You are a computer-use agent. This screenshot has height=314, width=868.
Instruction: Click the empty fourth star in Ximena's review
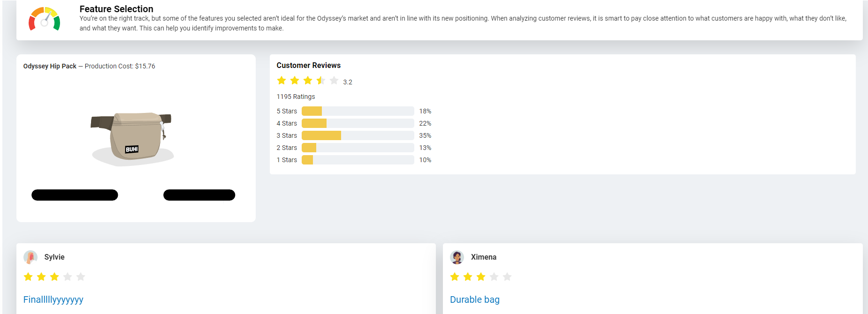click(494, 277)
